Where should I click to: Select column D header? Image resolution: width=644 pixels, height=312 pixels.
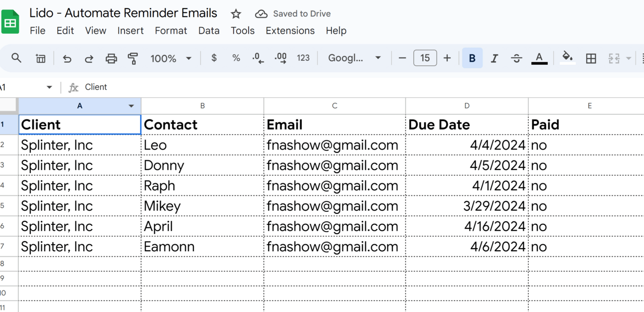(x=467, y=106)
